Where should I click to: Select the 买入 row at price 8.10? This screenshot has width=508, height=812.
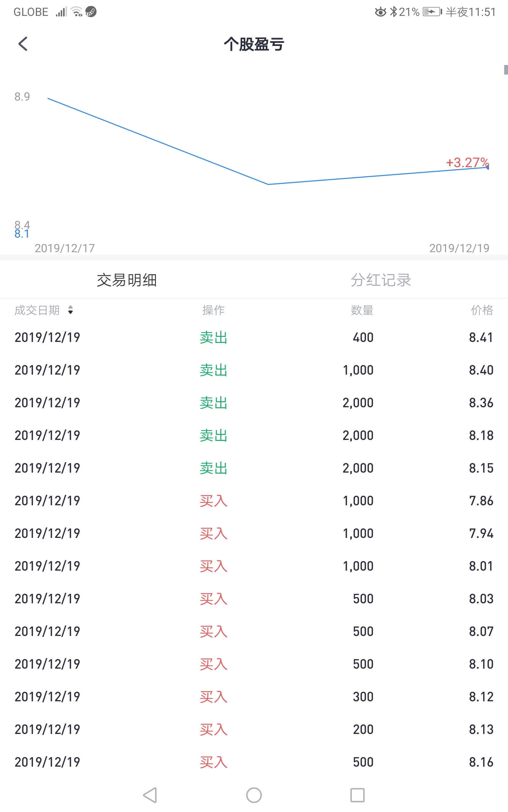pos(254,664)
